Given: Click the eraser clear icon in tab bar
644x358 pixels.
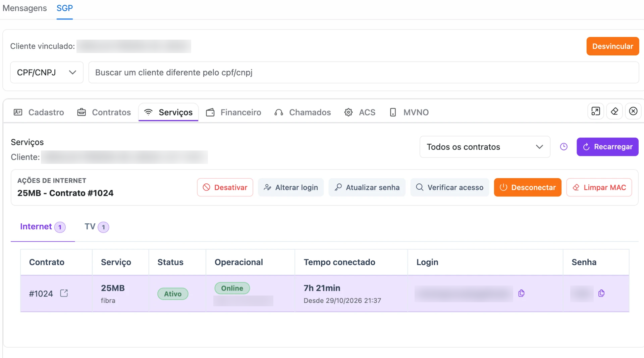Looking at the screenshot, I should 614,111.
